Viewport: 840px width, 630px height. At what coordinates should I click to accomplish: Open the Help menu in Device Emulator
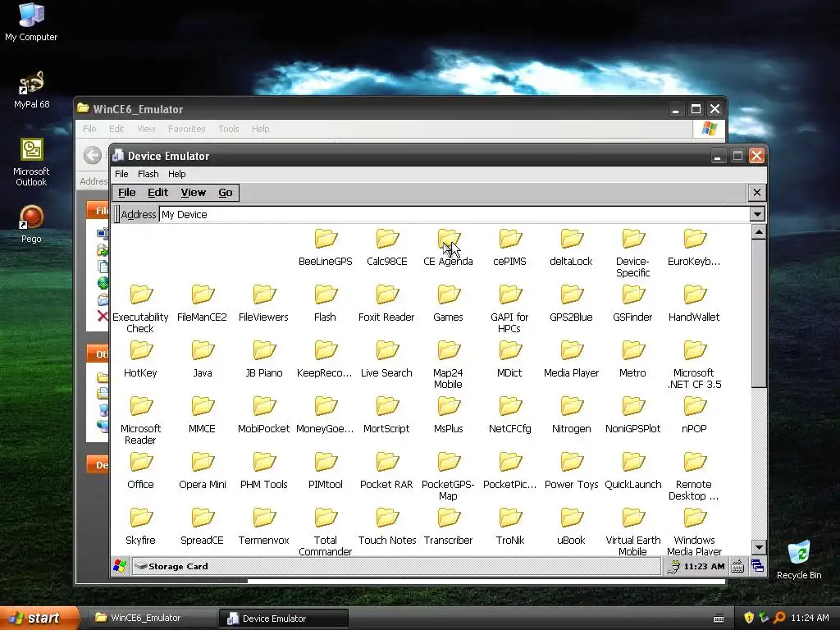[177, 174]
